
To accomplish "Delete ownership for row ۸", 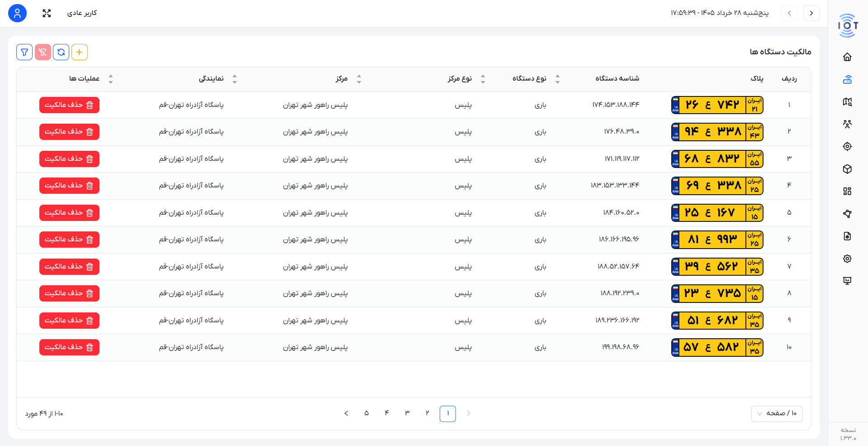I will (69, 293).
